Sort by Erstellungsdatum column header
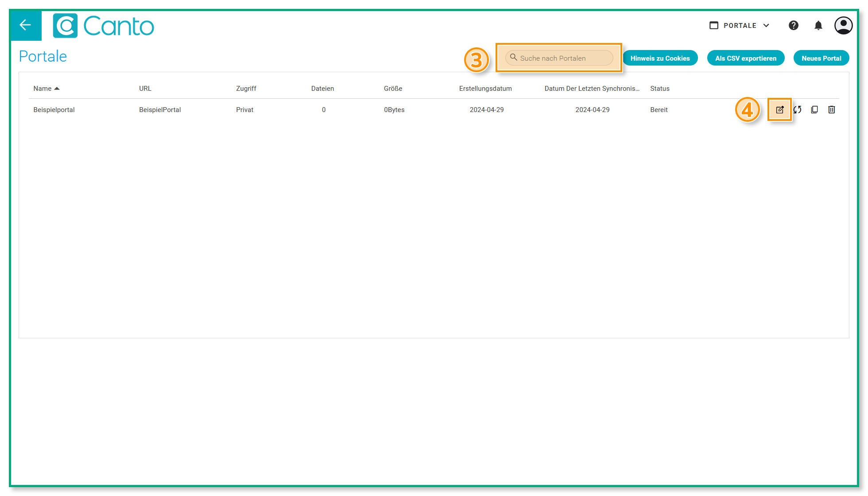Viewport: 868px width, 496px height. pos(485,89)
